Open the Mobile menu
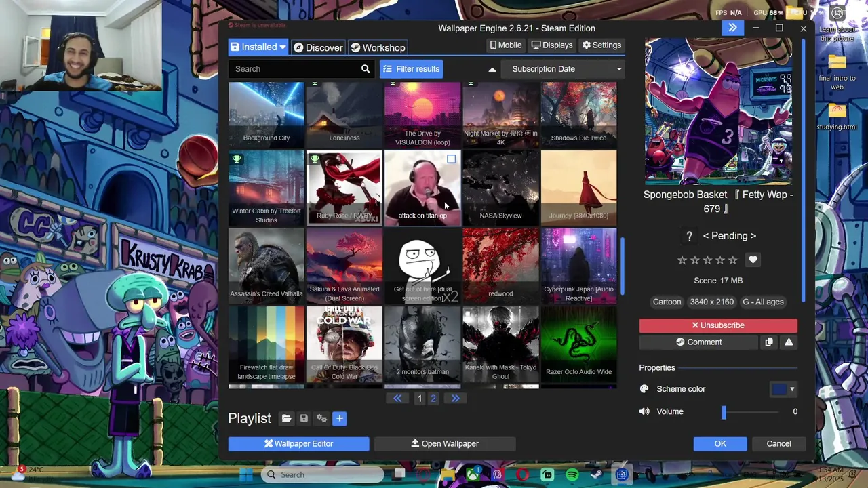This screenshot has height=488, width=868. tap(506, 45)
